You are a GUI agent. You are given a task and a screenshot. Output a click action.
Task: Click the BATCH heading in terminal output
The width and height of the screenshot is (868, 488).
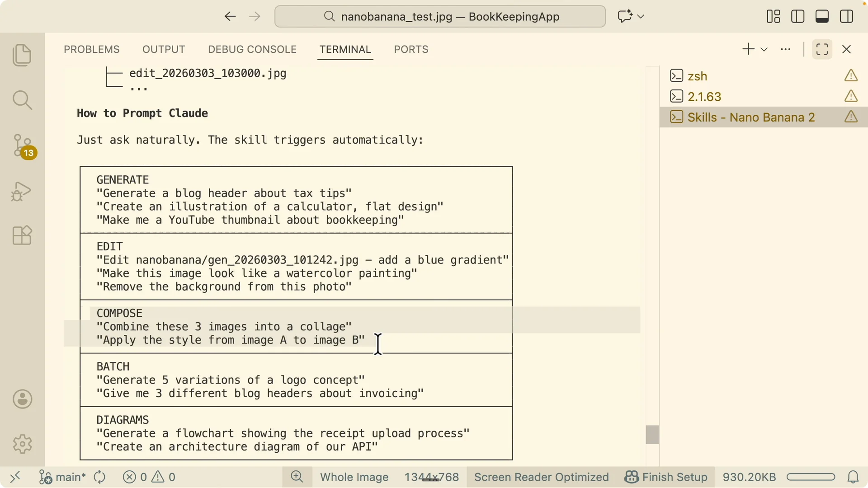click(x=113, y=366)
